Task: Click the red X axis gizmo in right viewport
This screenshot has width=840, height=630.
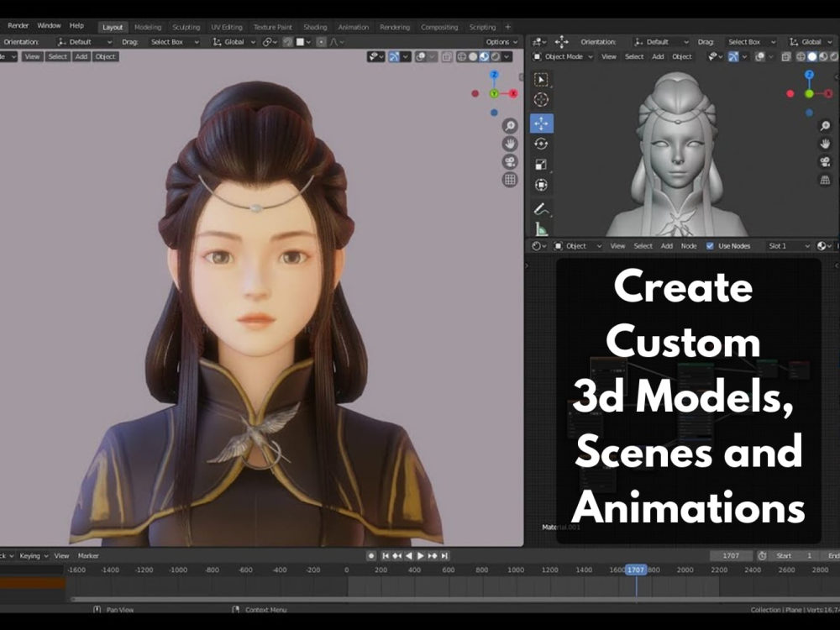Action: pos(828,94)
